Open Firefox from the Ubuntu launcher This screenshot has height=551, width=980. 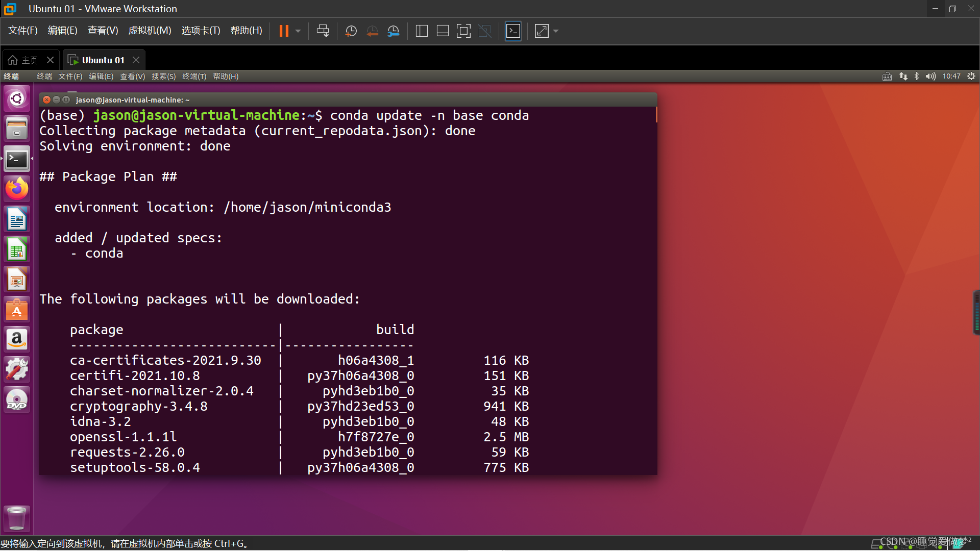coord(17,189)
